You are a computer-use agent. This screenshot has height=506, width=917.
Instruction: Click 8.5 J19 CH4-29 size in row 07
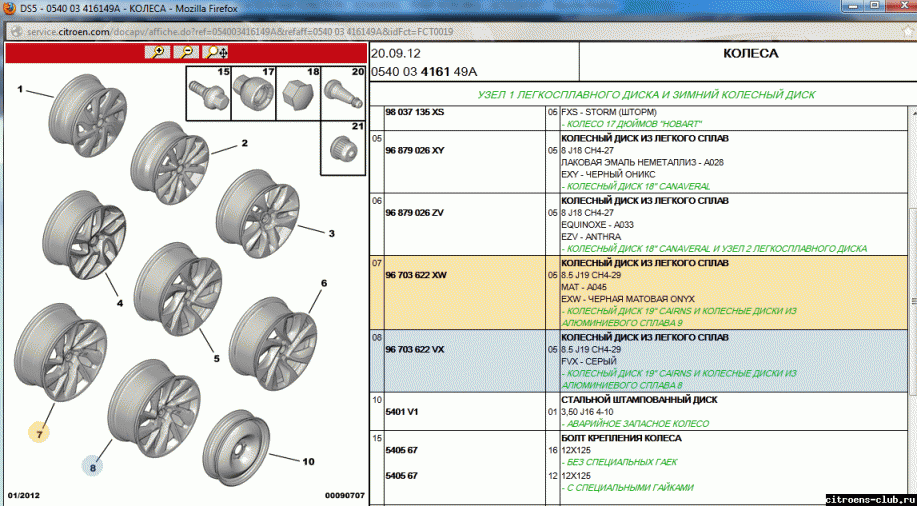(591, 275)
